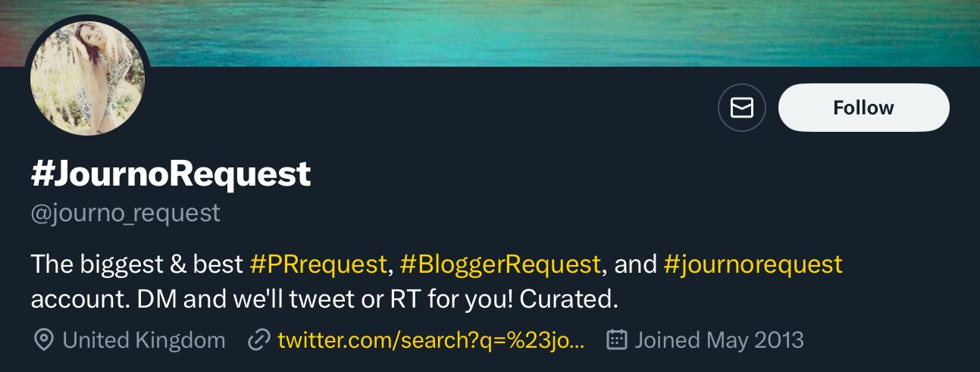Screen dimensions: 980x372
Task: Open the #PRrequest hashtag link
Action: click(318, 264)
